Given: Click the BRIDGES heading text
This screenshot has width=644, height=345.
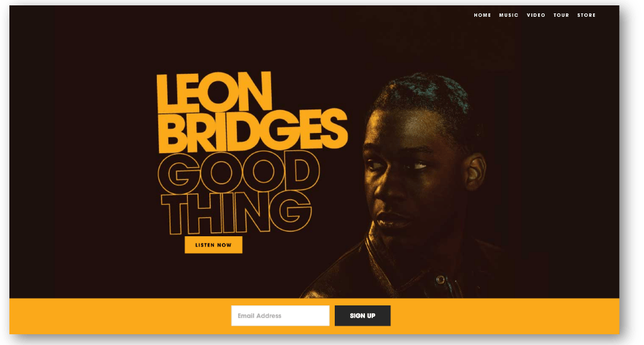Looking at the screenshot, I should click(253, 131).
